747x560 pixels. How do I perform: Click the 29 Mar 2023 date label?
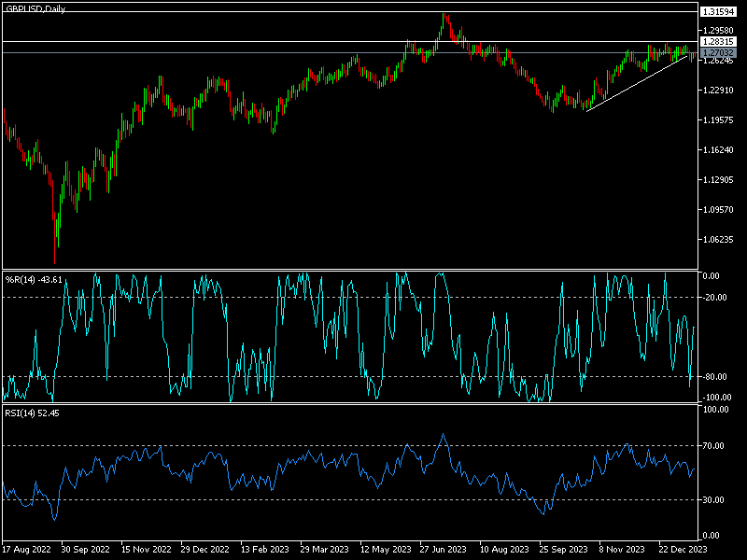[x=324, y=549]
